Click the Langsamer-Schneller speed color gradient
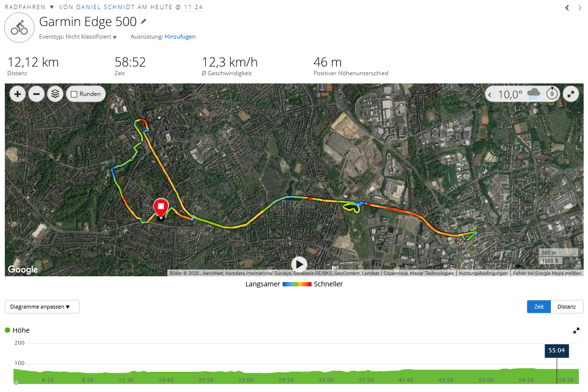 point(297,284)
